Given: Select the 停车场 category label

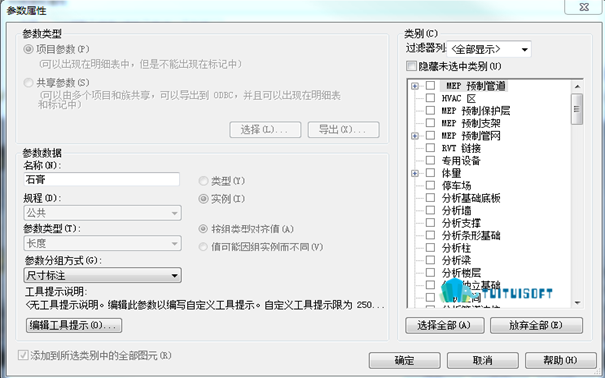Looking at the screenshot, I should coord(456,186).
